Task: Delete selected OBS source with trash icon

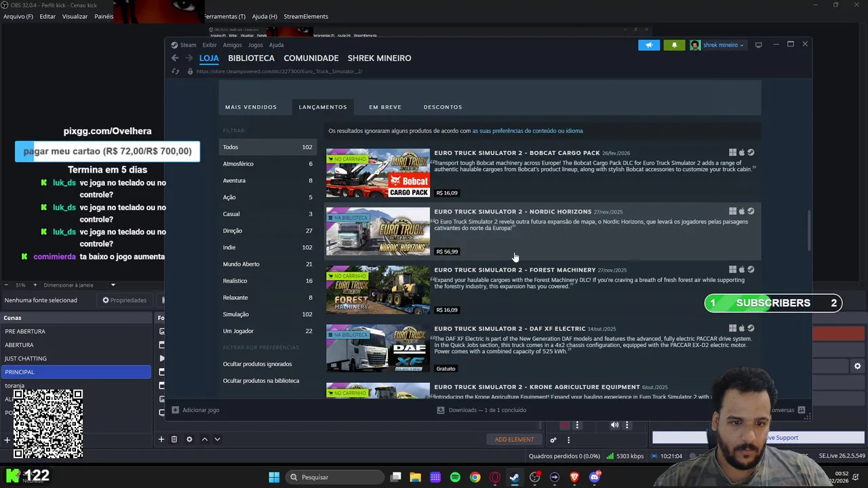Action: (x=174, y=439)
